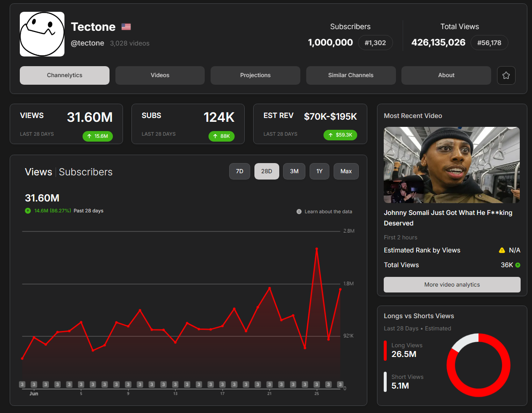Open the About tab
This screenshot has width=532, height=413.
pyautogui.click(x=446, y=75)
